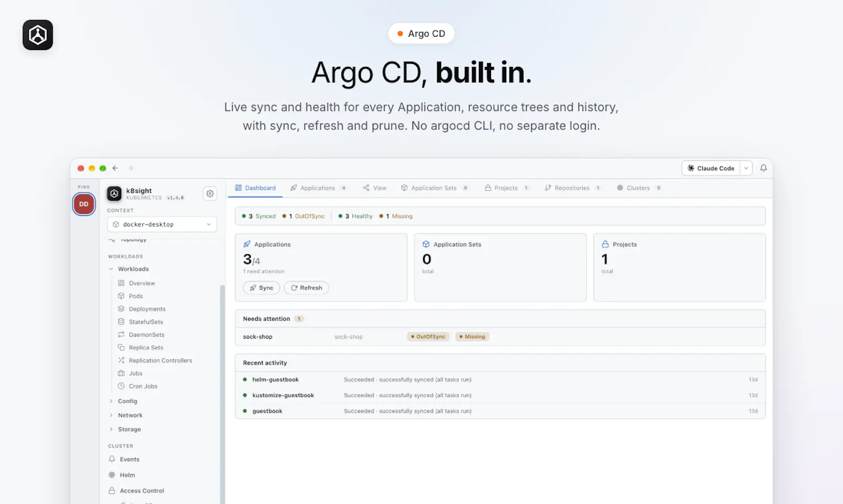
Task: Expand the Network group
Action: [x=111, y=416]
